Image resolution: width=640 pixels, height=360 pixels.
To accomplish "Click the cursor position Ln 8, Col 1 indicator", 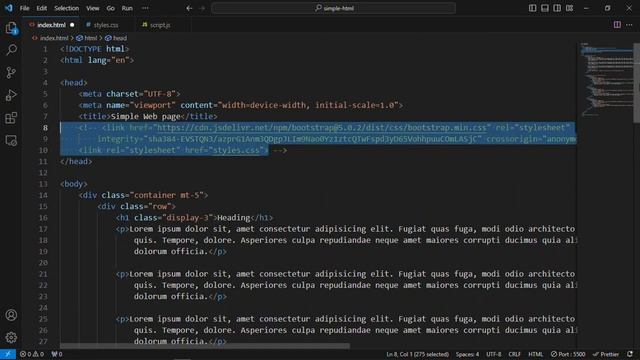I will 418,354.
